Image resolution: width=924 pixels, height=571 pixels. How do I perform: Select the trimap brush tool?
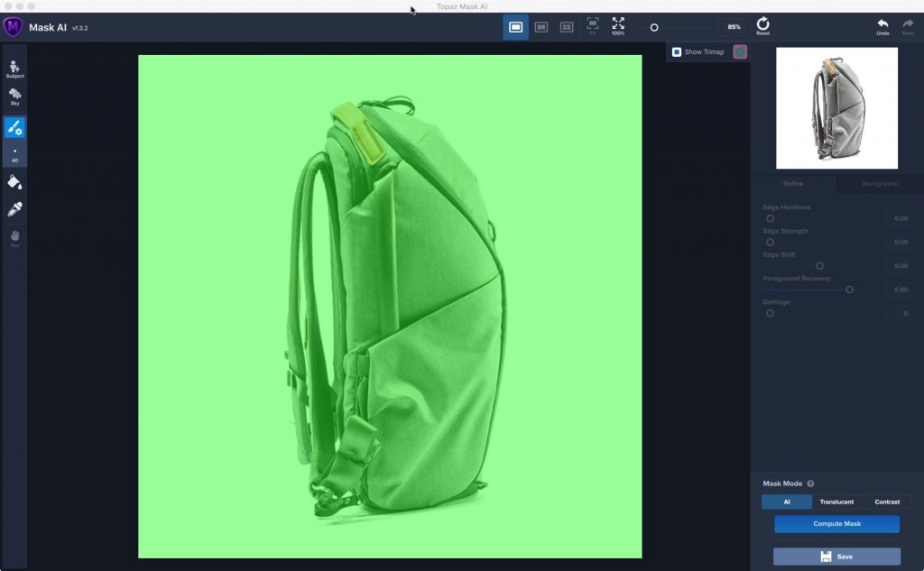click(x=14, y=127)
